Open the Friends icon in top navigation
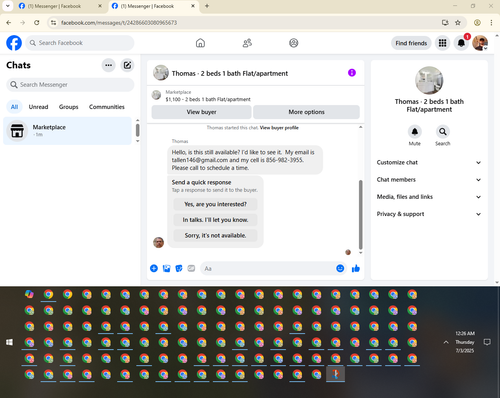500x398 pixels. pyautogui.click(x=247, y=43)
